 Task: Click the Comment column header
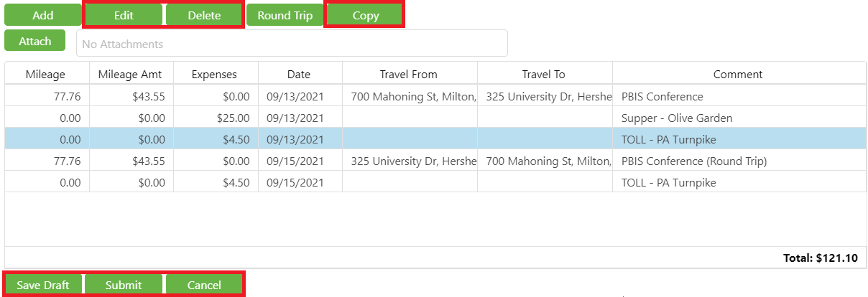(x=738, y=74)
